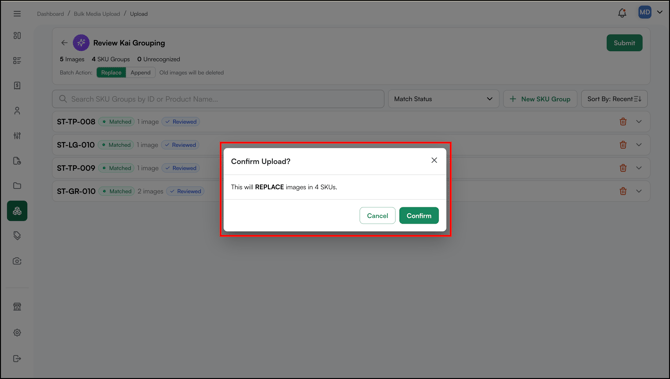Open the file settings sidebar icon
Image resolution: width=670 pixels, height=379 pixels.
click(17, 161)
